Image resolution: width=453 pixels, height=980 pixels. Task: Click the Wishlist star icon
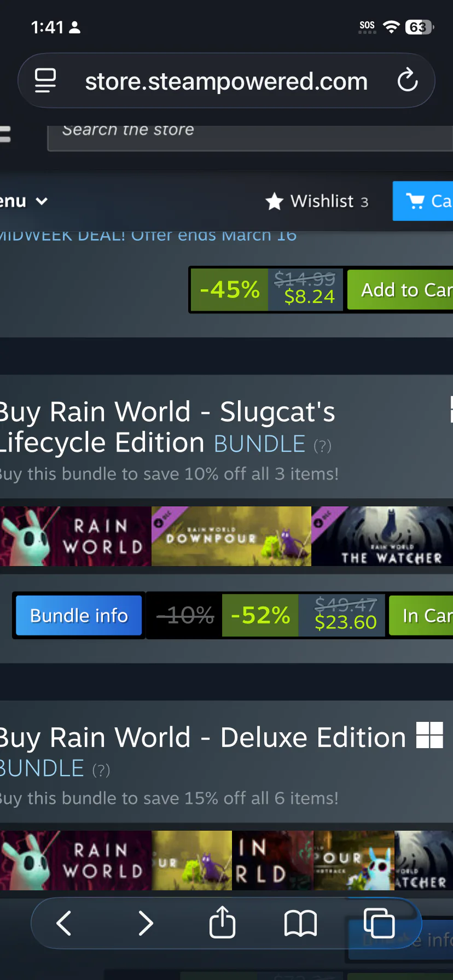point(274,201)
